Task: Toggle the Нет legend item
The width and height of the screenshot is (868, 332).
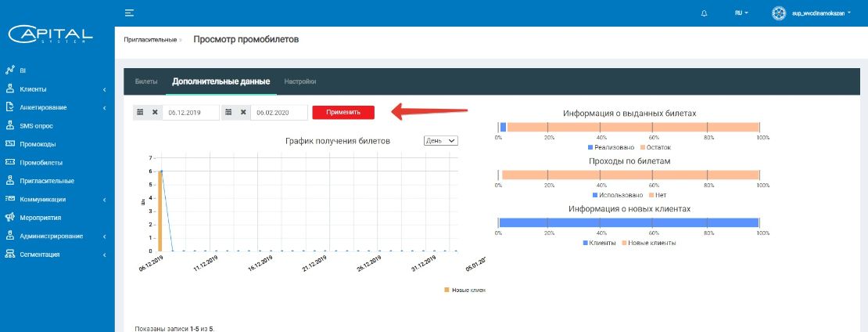Action: coord(657,196)
